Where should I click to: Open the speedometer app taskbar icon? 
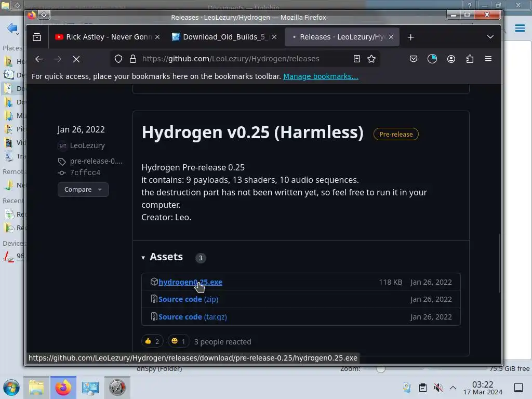117,388
